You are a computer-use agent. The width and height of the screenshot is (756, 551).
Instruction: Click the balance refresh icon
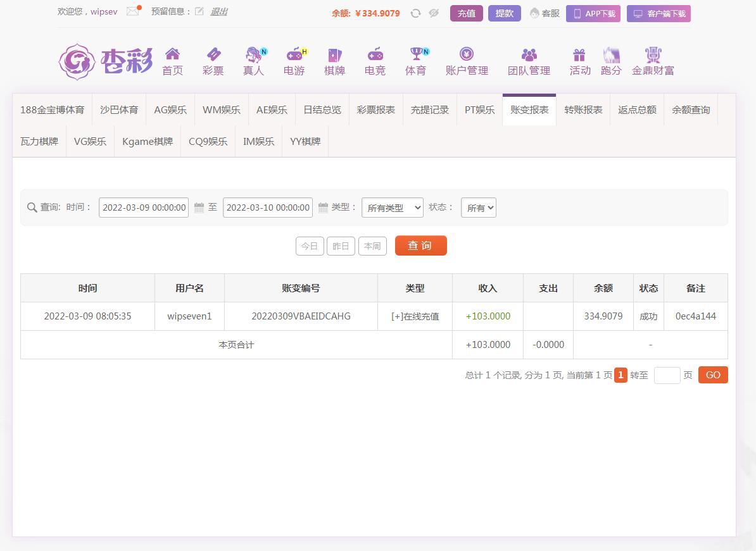point(415,13)
